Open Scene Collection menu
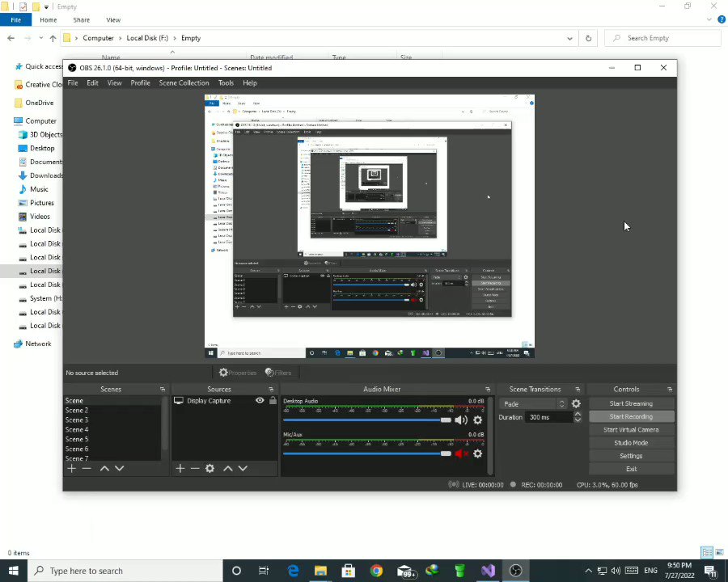 pyautogui.click(x=184, y=82)
